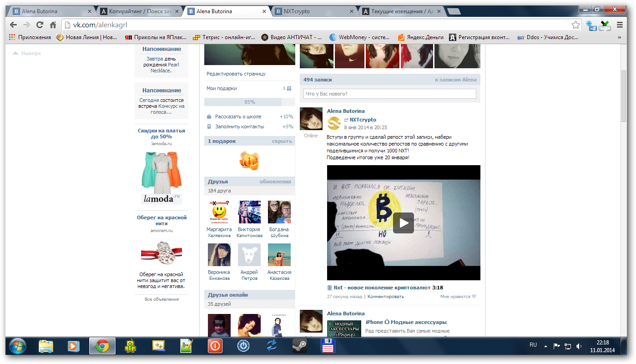Reload the page with refresh icon

pyautogui.click(x=40, y=25)
